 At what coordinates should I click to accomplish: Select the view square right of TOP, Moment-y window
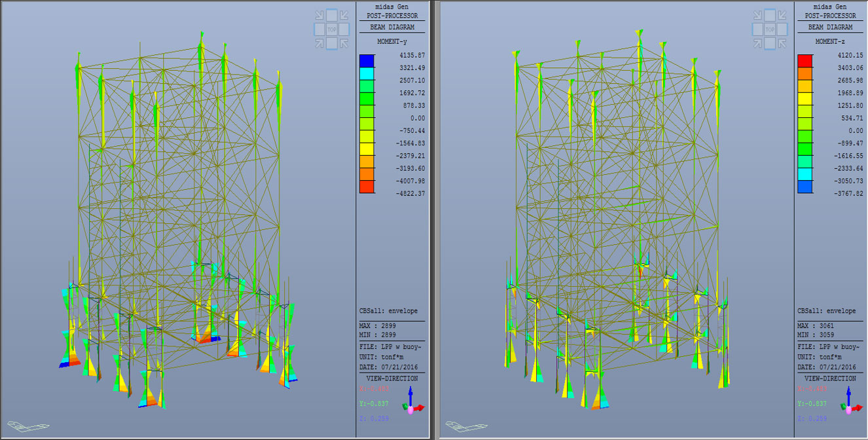345,29
